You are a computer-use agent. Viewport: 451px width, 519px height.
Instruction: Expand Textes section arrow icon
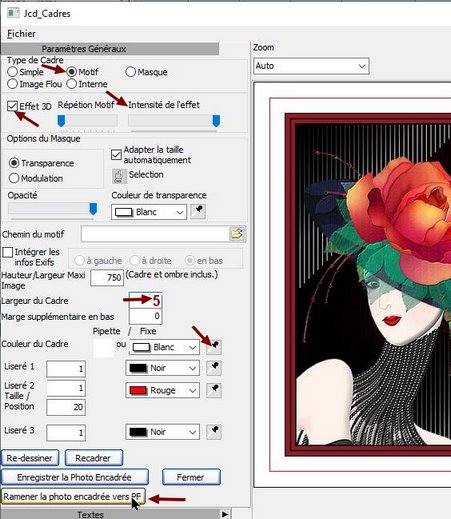tap(225, 514)
